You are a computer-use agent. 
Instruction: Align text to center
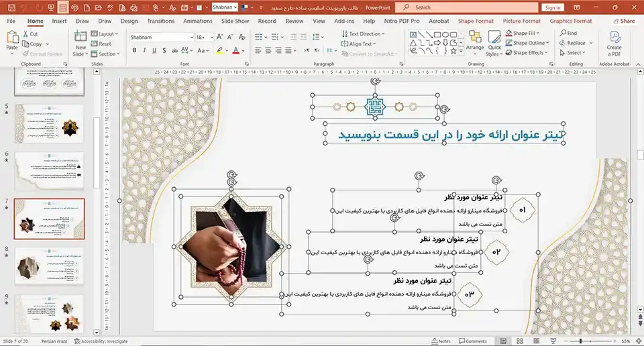(268, 50)
